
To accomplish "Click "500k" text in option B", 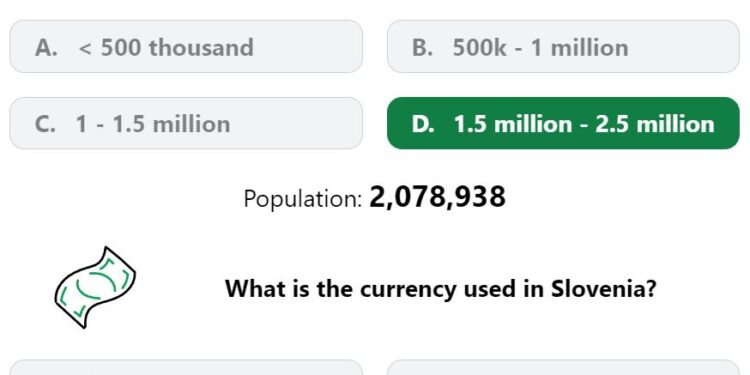I will [479, 47].
